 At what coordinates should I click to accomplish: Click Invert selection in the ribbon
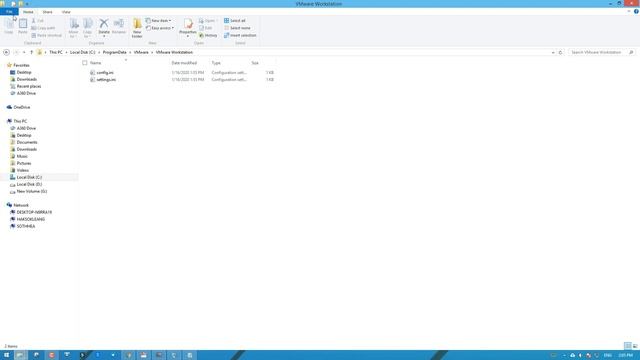point(240,36)
